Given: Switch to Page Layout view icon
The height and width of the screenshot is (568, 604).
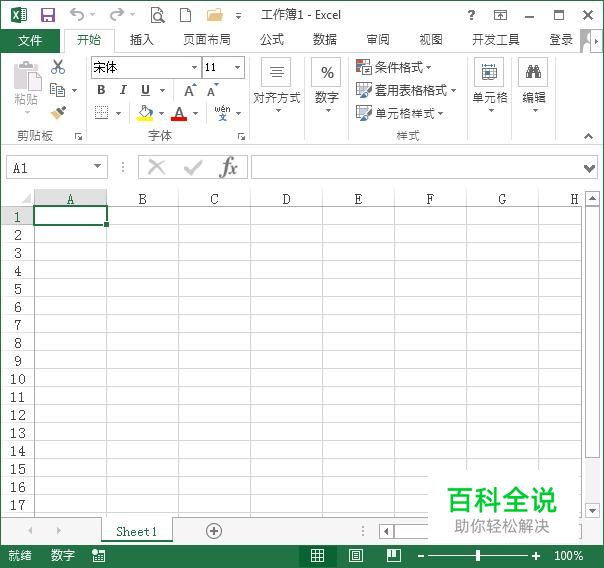Looking at the screenshot, I should point(356,555).
